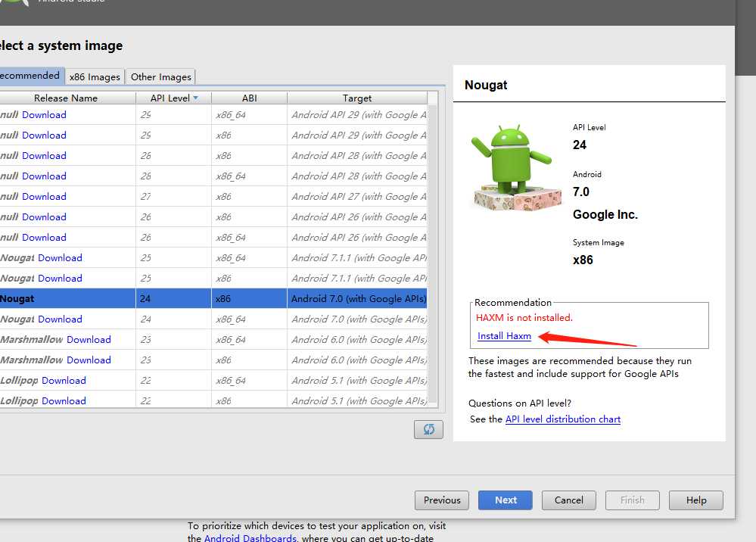Download Nougat API 24 x86_64 image
Screen dimensions: 756x542
(61, 319)
